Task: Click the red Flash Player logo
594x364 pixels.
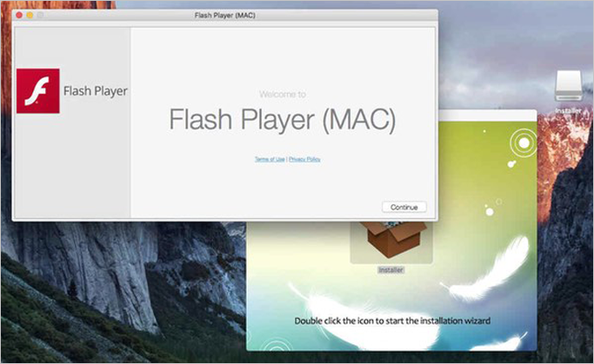Action: click(x=38, y=91)
